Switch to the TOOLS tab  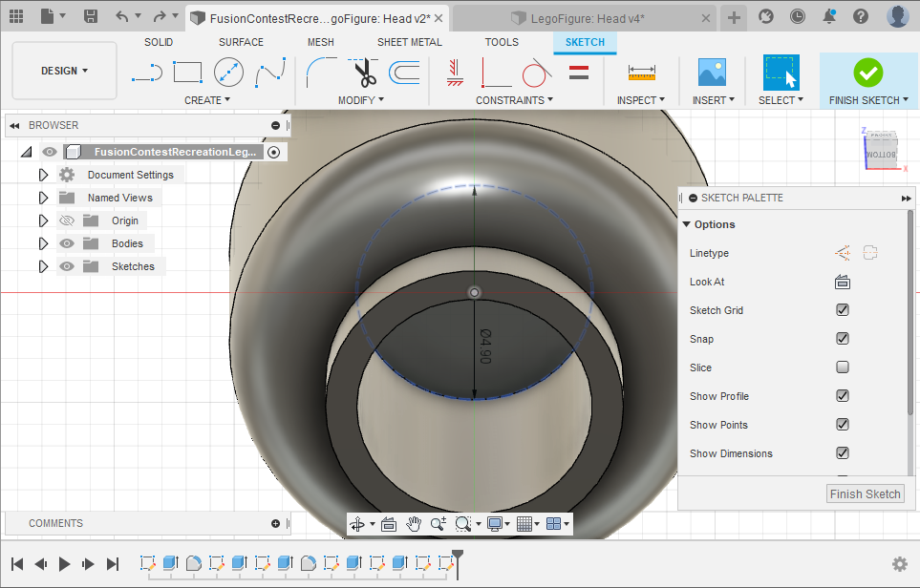coord(502,42)
